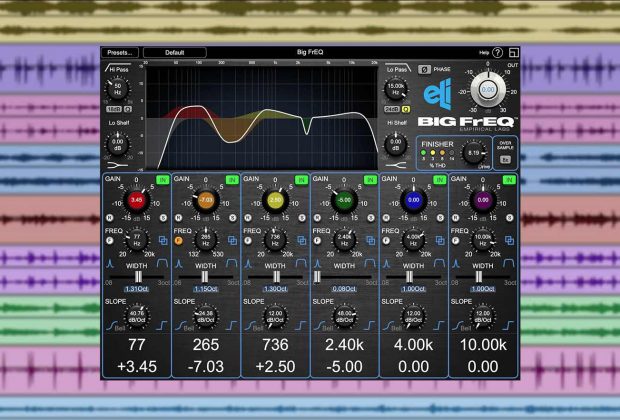
Task: Click the R reset button on 4.00k band
Action: point(387,218)
